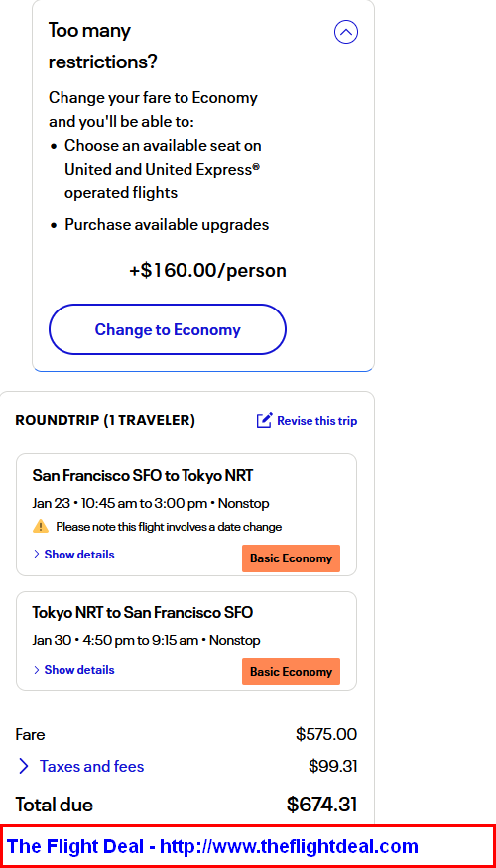Open the Revise this trip link
Screen dimensions: 496x868
(316, 421)
